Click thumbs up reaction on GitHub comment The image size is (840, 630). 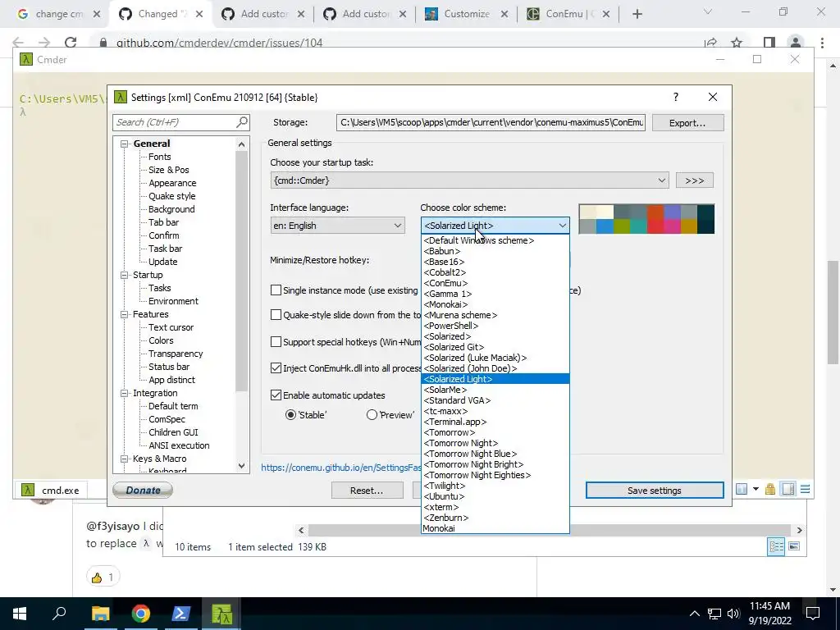click(x=103, y=577)
